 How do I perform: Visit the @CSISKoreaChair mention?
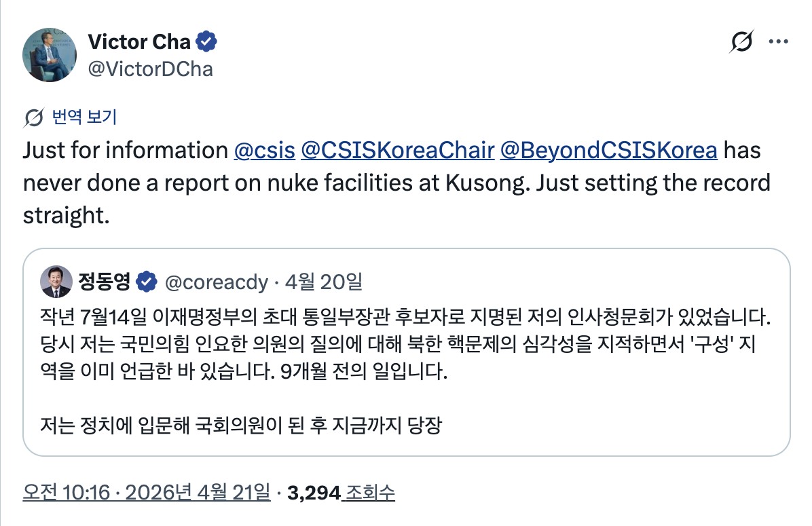pyautogui.click(x=397, y=149)
